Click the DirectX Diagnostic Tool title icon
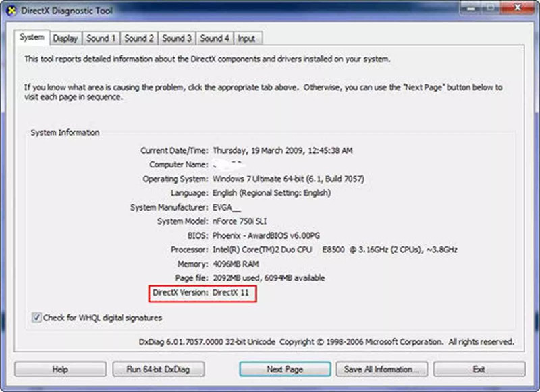 coord(11,11)
